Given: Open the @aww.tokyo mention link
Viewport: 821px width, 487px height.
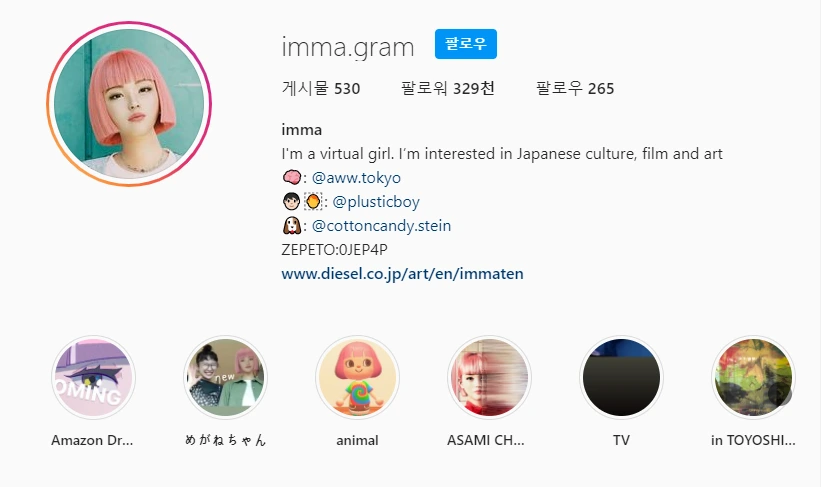Looking at the screenshot, I should [x=356, y=178].
